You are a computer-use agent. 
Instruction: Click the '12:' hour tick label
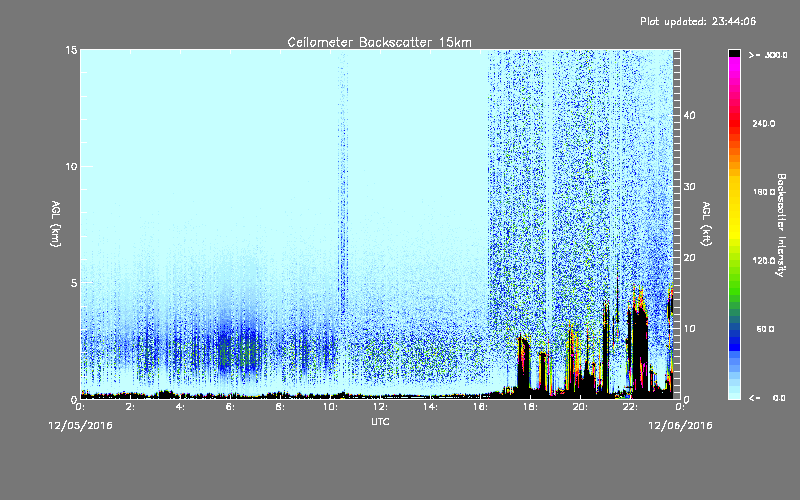[x=380, y=407]
